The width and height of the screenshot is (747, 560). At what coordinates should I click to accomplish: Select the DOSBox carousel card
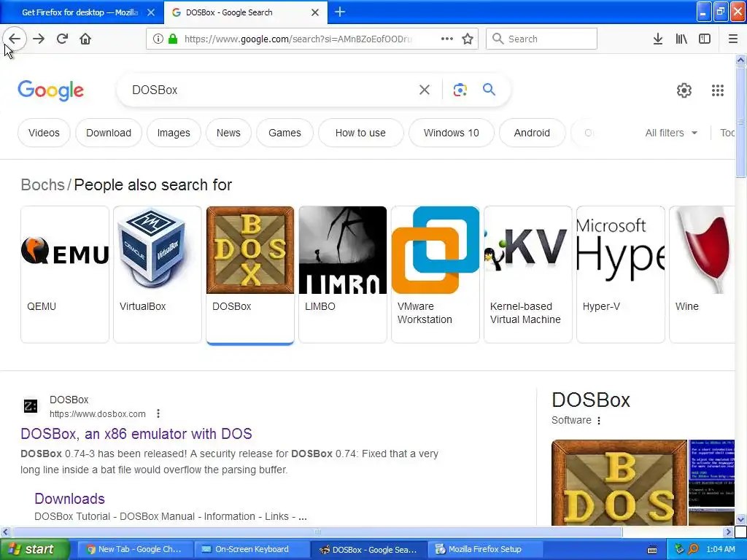(x=250, y=274)
